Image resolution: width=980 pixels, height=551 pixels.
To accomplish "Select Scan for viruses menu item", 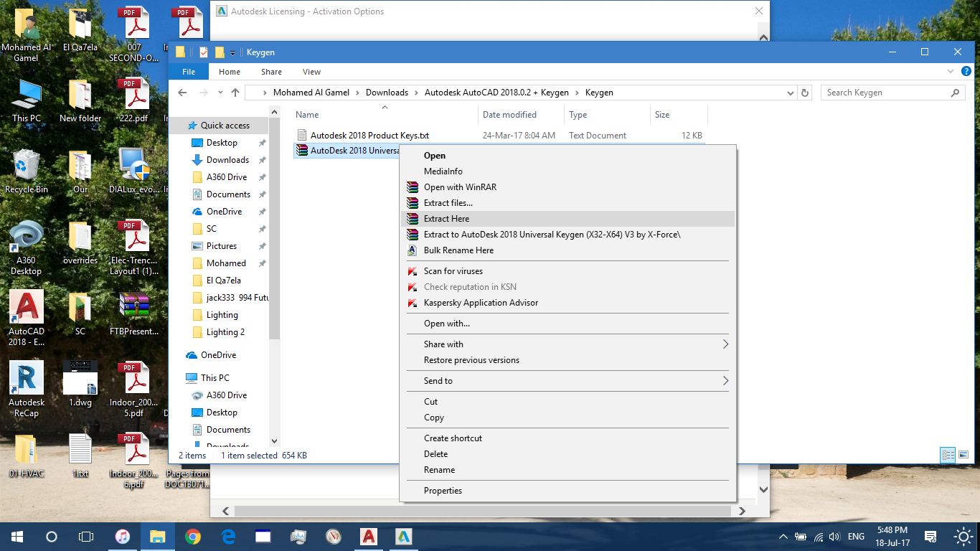I will [x=567, y=271].
